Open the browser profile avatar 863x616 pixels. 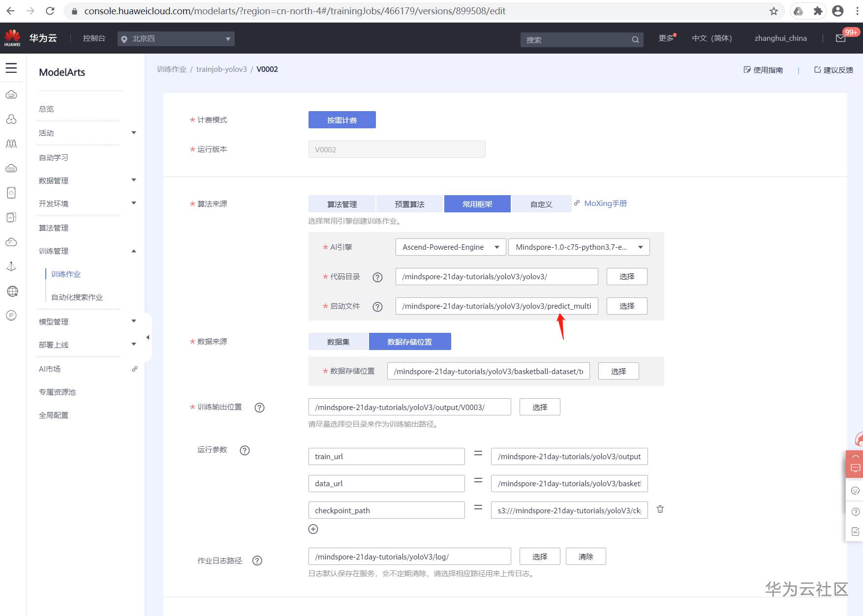(x=837, y=11)
